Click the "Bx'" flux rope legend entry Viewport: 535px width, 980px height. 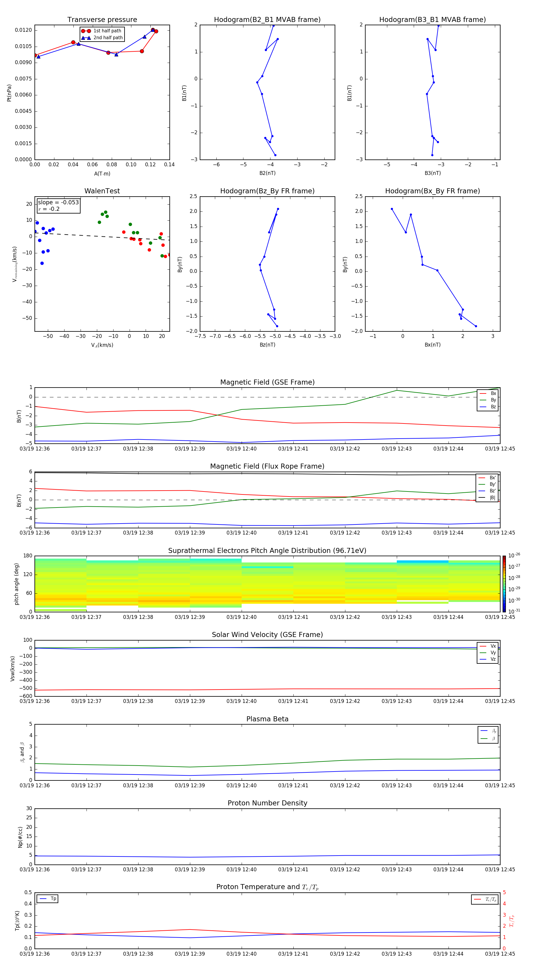click(487, 478)
